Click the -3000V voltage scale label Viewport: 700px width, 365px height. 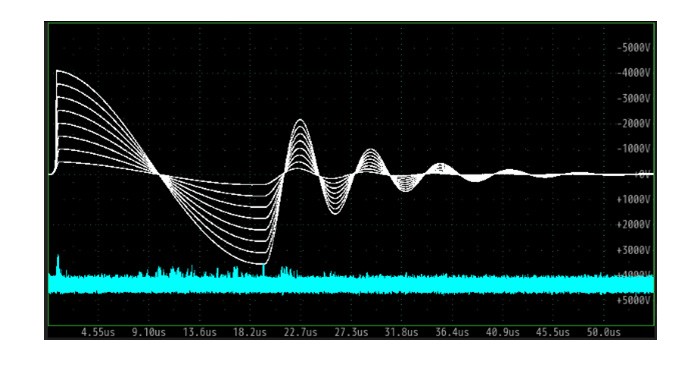[x=633, y=98]
